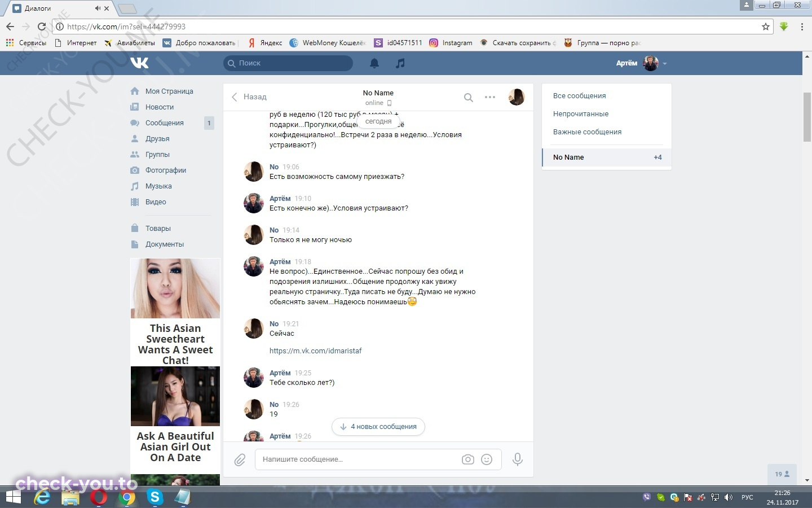The image size is (812, 508).
Task: Click the VK Поиск search field
Action: tap(288, 63)
